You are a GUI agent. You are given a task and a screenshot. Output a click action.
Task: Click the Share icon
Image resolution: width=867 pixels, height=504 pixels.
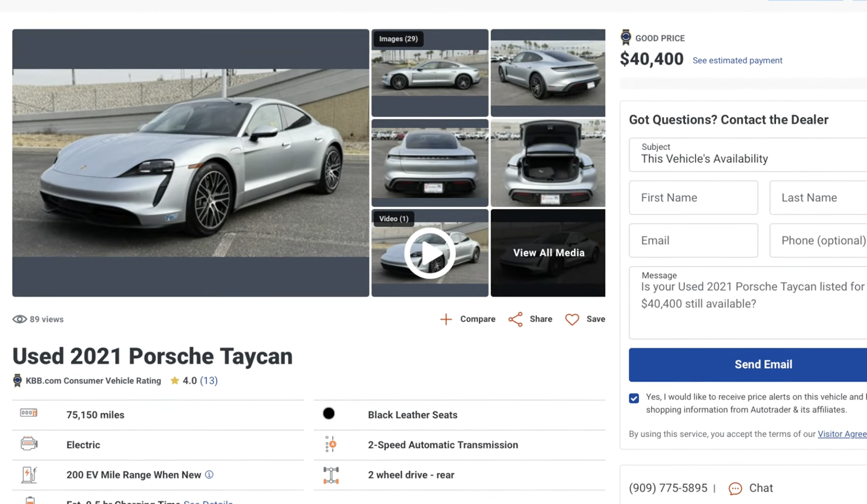coord(516,319)
